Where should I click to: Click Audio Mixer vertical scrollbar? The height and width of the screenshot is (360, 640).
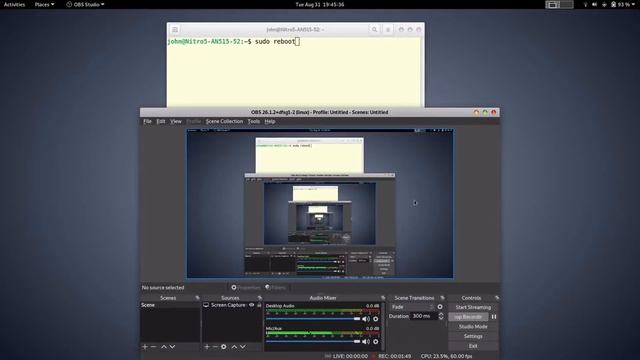pos(383,327)
